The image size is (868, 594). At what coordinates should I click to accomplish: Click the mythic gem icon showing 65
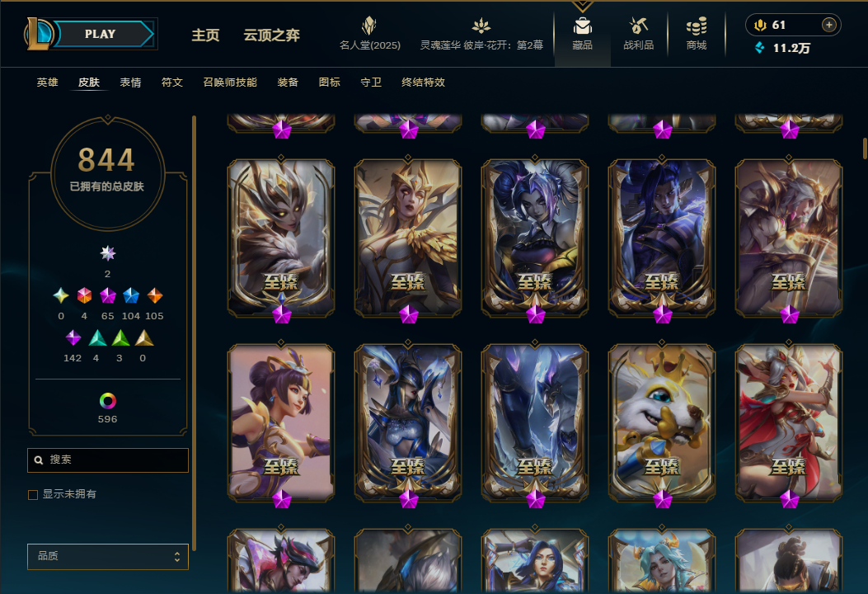pos(107,295)
